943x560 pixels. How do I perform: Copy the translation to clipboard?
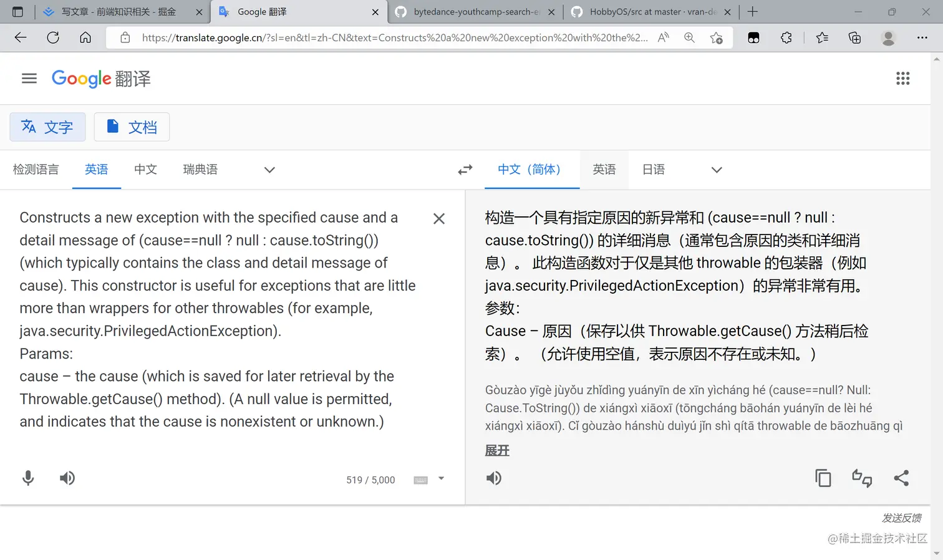(823, 478)
